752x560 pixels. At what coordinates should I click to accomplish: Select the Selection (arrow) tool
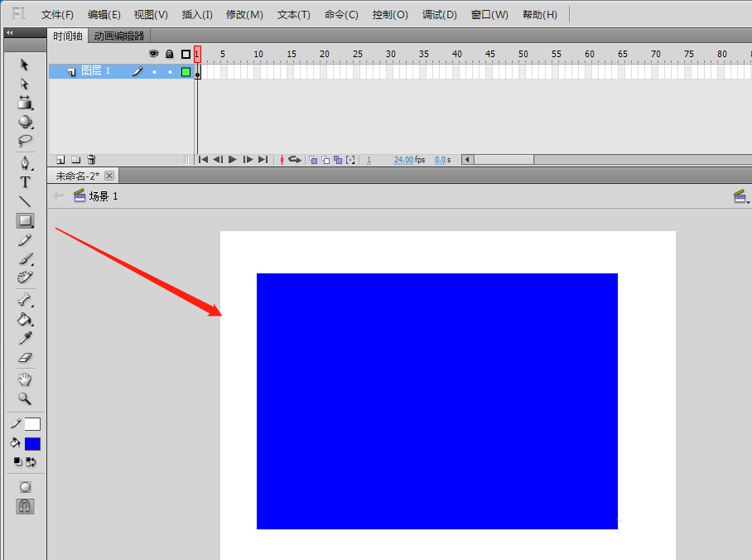[25, 65]
